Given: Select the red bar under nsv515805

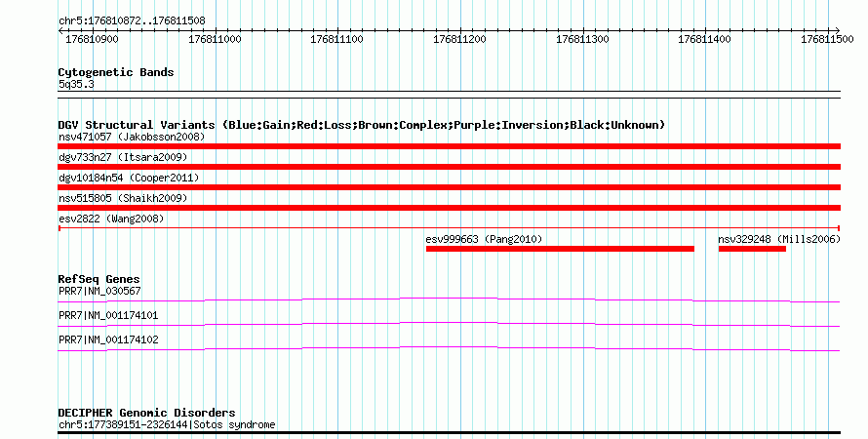Looking at the screenshot, I should tap(449, 208).
